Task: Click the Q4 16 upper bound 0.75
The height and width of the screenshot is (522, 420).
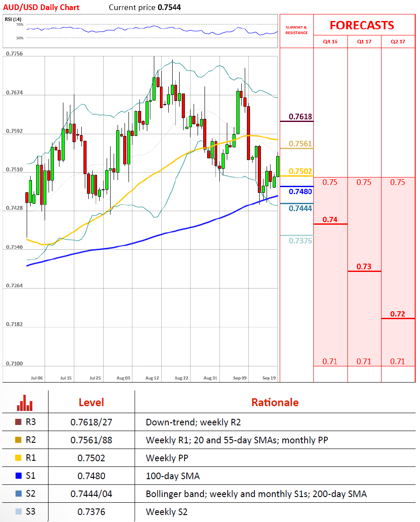Action: click(330, 182)
